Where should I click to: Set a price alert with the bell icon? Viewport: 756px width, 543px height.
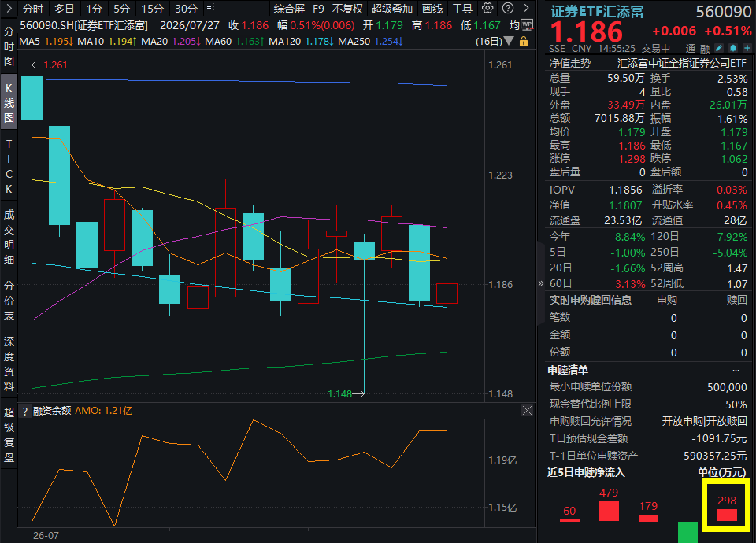tap(733, 48)
